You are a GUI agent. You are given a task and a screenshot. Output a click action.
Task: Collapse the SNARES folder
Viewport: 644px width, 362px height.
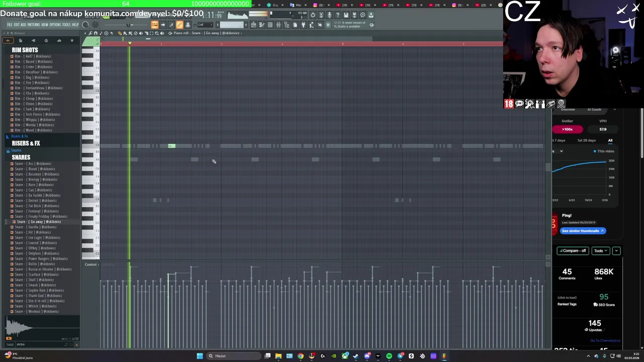[x=21, y=157]
